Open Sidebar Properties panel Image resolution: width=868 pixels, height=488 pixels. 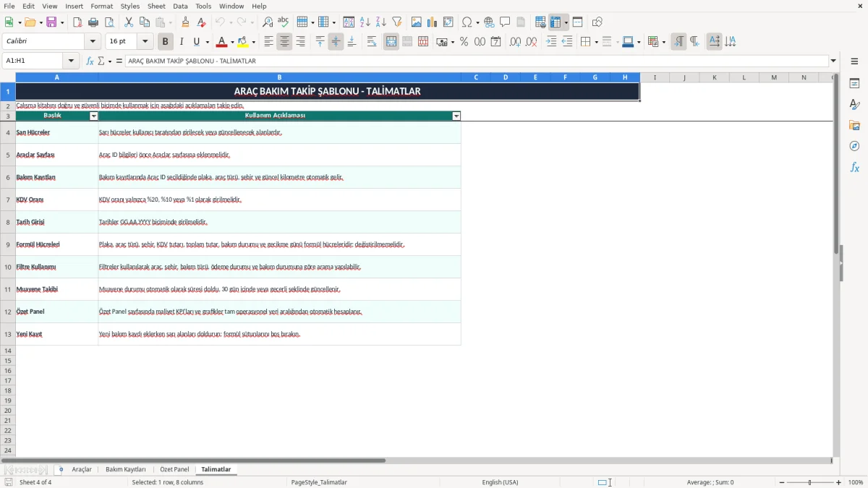point(854,83)
